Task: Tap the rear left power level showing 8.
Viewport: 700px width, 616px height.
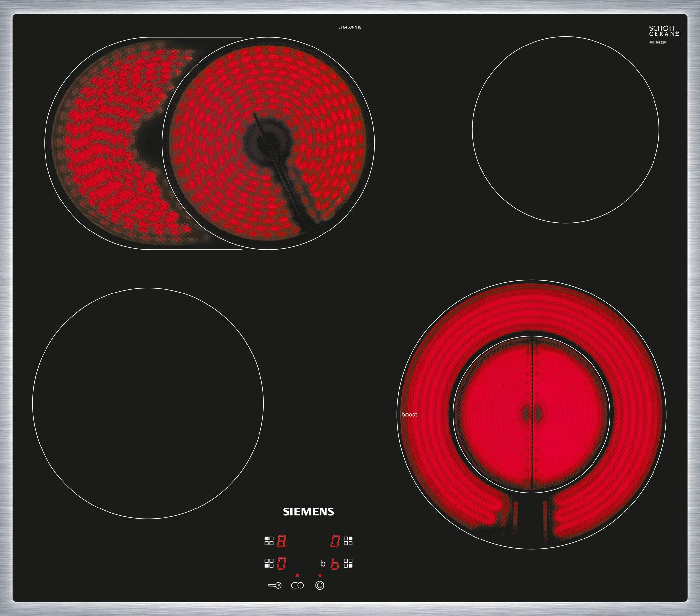Action: tap(282, 541)
